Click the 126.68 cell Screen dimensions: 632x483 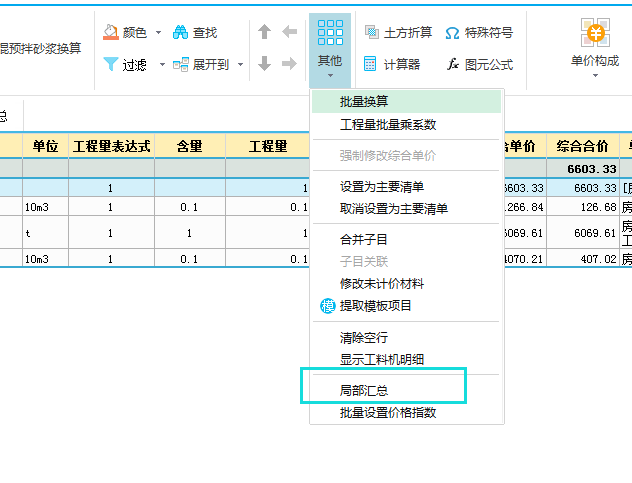pyautogui.click(x=583, y=207)
